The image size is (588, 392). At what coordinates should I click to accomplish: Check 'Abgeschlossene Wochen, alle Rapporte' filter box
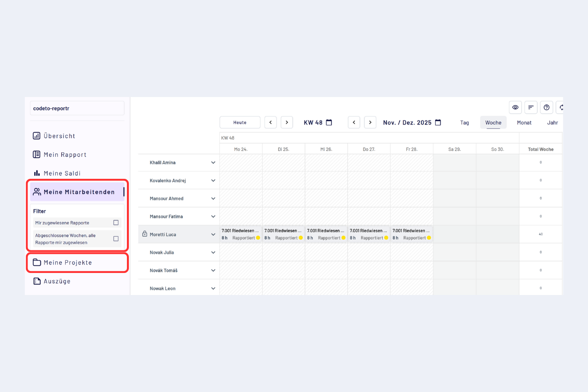(x=116, y=239)
